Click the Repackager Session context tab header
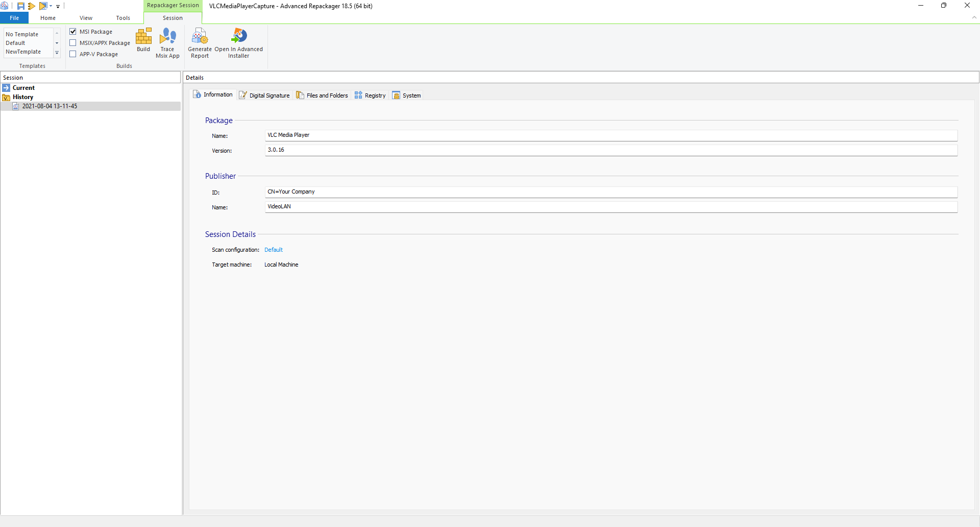 pos(173,6)
